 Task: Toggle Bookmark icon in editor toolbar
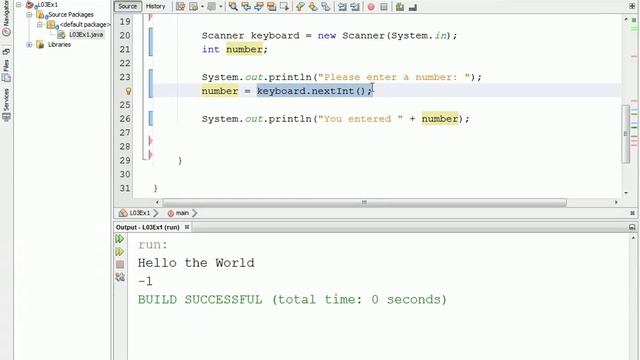tap(326, 7)
